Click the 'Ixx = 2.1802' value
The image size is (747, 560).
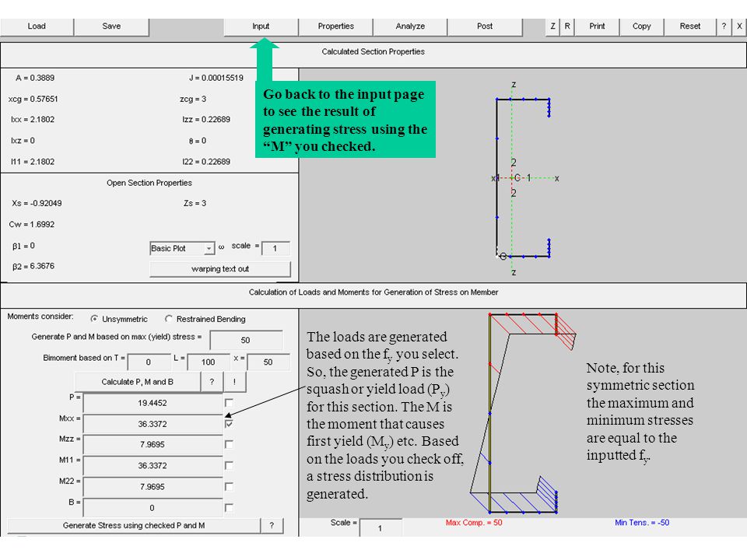(x=33, y=120)
